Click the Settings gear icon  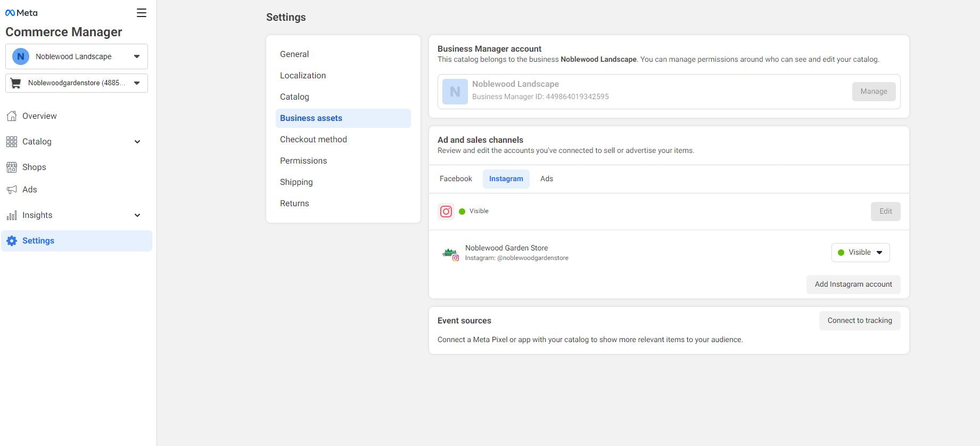point(12,241)
